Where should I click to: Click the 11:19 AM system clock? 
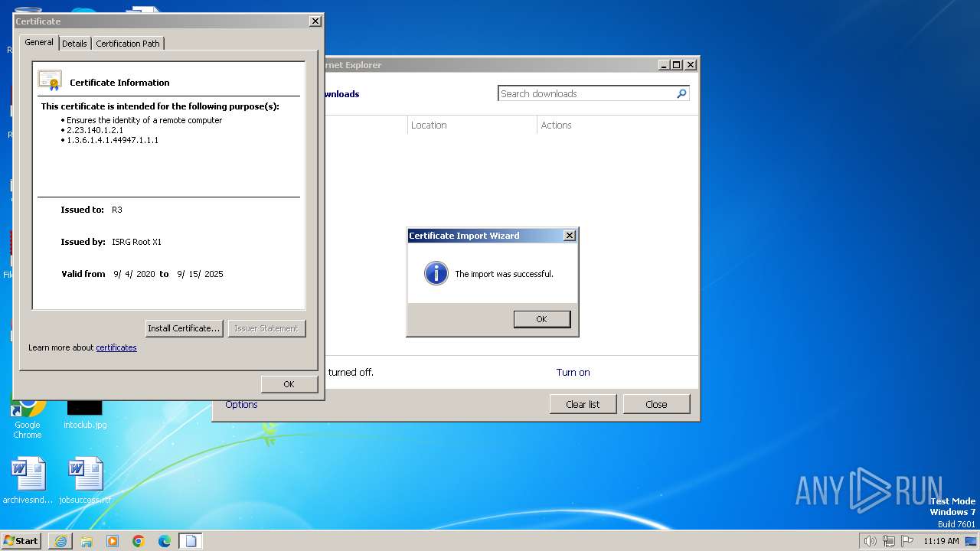941,541
